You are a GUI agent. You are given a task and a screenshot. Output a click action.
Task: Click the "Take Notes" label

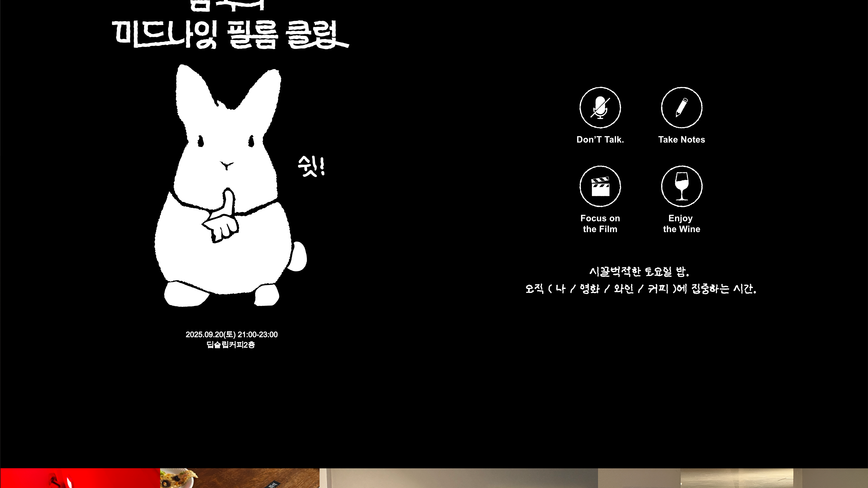coord(681,140)
